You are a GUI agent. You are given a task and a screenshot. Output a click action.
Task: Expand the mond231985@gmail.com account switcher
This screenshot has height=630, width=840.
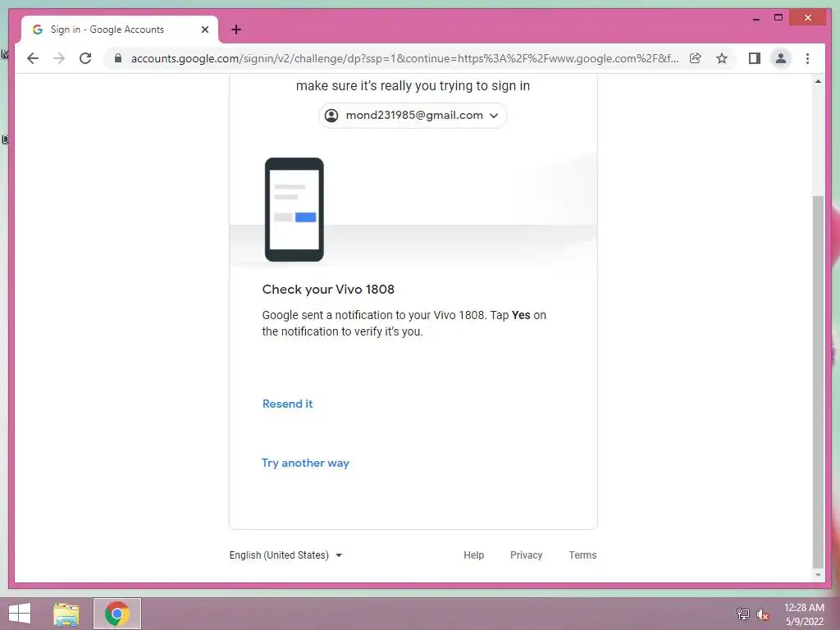pos(413,115)
